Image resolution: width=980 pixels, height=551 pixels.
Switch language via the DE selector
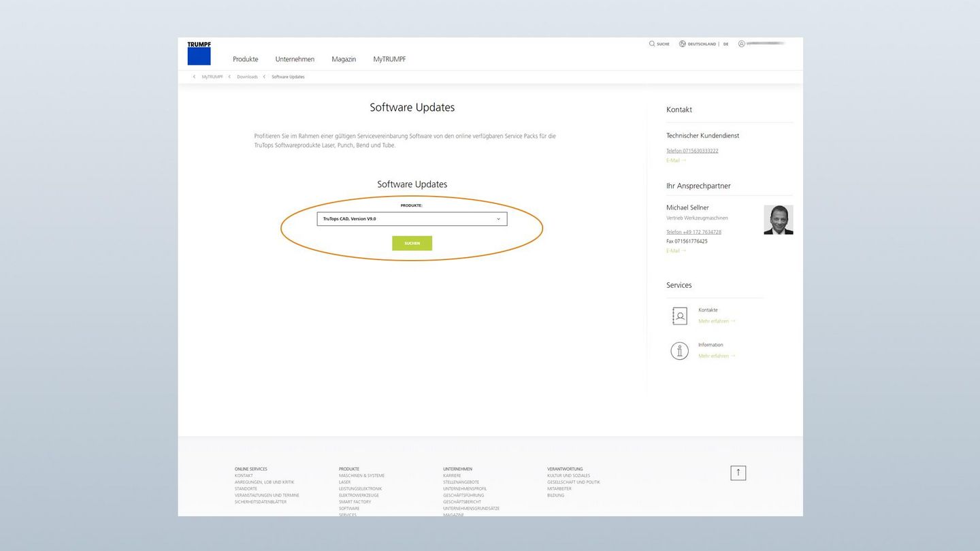coord(725,44)
